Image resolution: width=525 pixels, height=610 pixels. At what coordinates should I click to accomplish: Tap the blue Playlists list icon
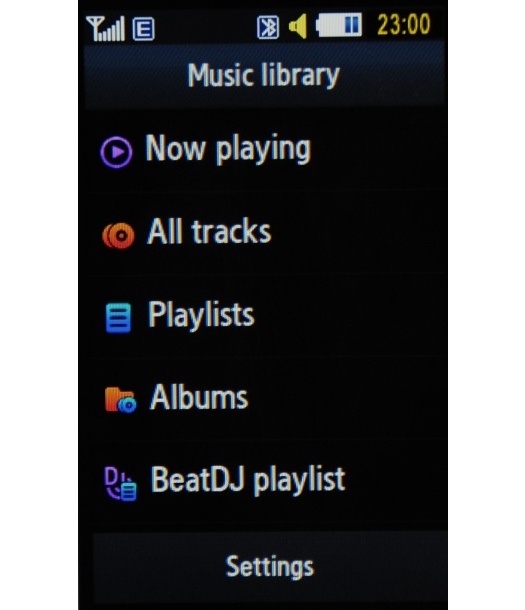tap(118, 319)
